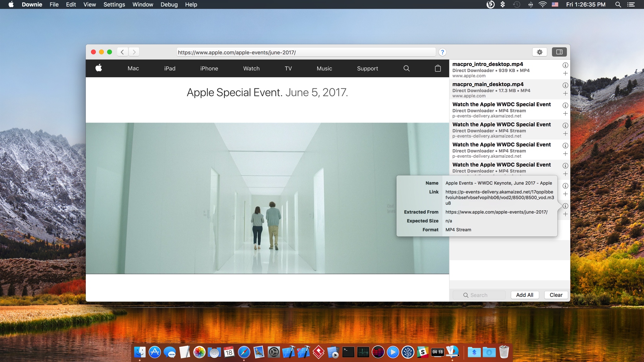Click the Clear button
Screen dimensions: 644x362
point(556,295)
